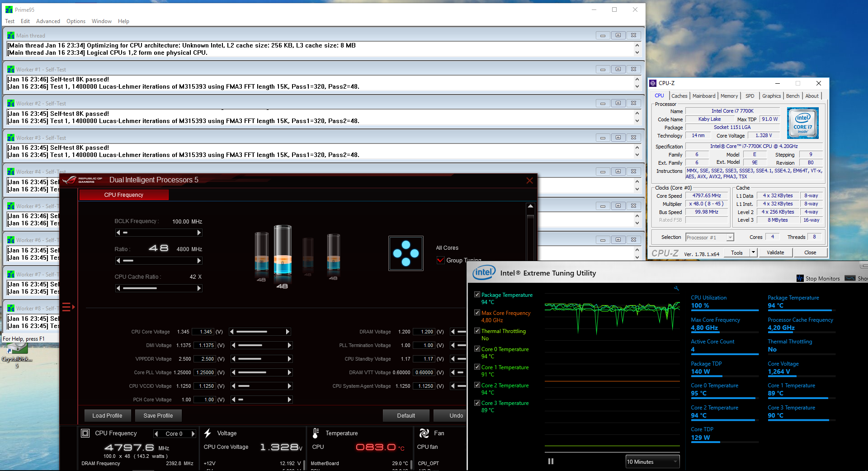Decrease DMI Voltage with left arrow
This screenshot has height=471, width=868.
click(x=234, y=345)
